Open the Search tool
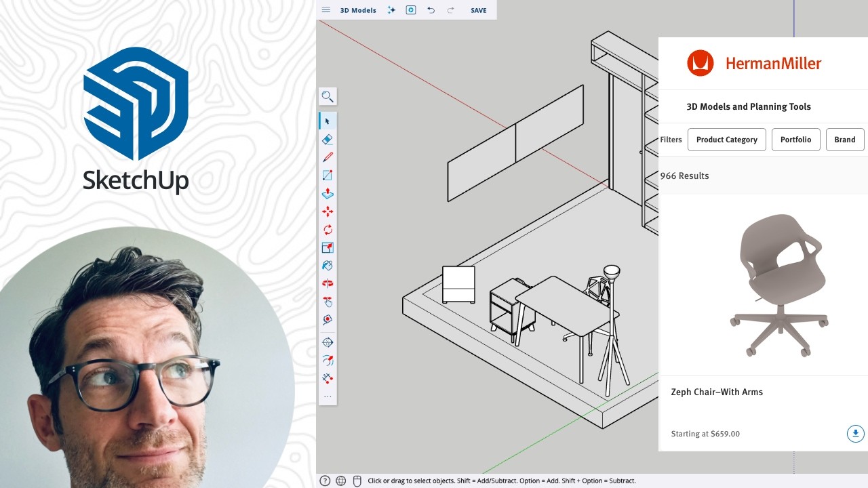 coord(328,96)
